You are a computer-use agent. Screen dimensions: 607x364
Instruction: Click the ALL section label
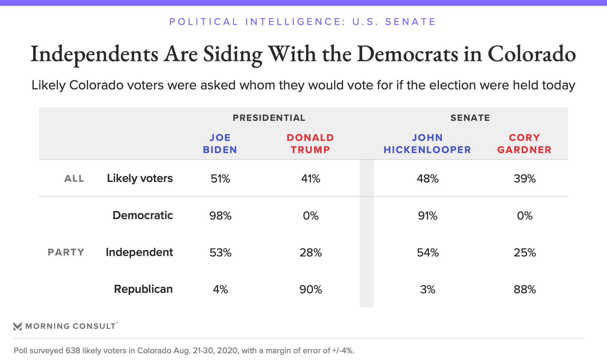(74, 179)
